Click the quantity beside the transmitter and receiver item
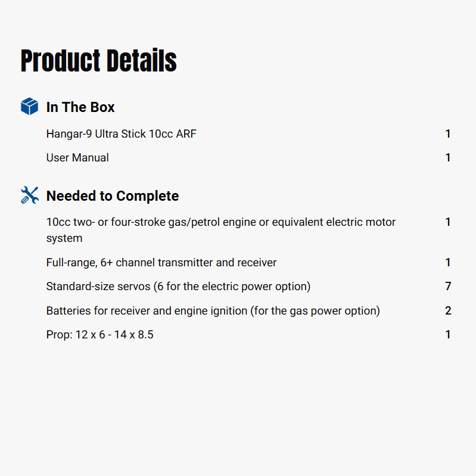 pyautogui.click(x=448, y=263)
